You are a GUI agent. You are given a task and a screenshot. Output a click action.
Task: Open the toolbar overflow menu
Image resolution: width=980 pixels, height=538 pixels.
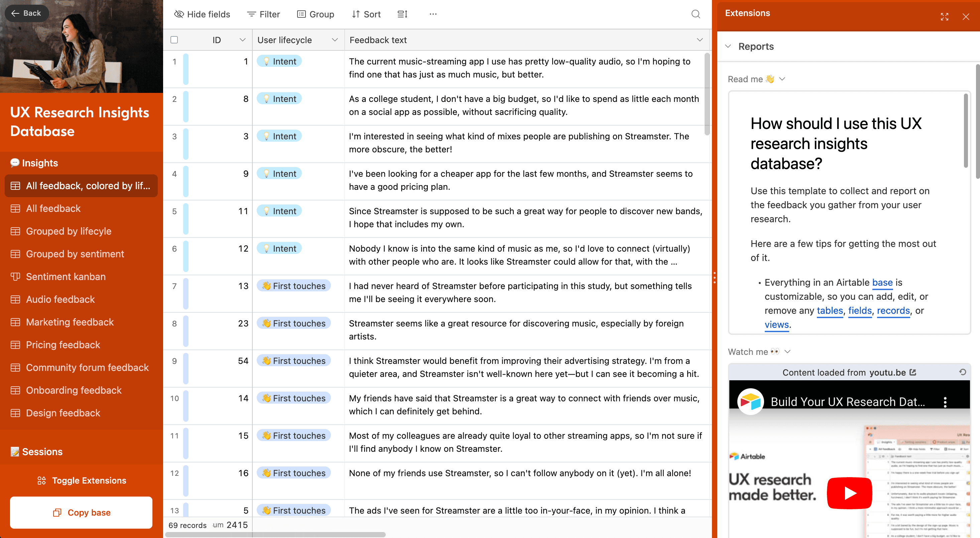(x=433, y=14)
